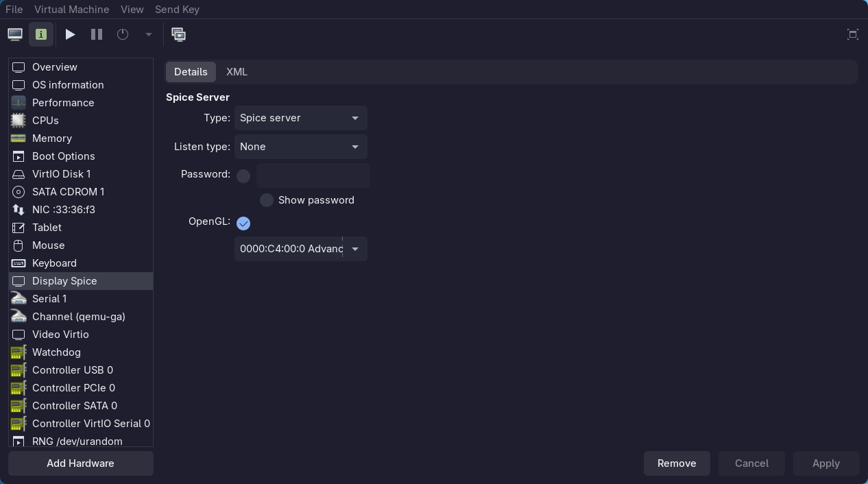Shut down the virtual machine

point(122,34)
